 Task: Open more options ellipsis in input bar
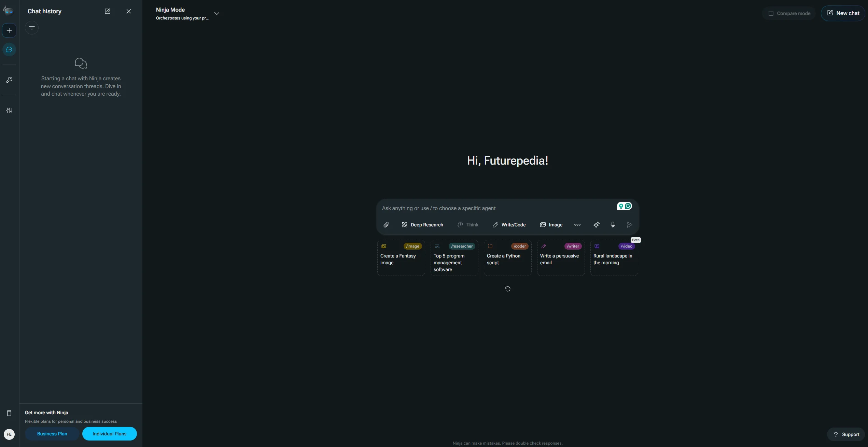(577, 225)
